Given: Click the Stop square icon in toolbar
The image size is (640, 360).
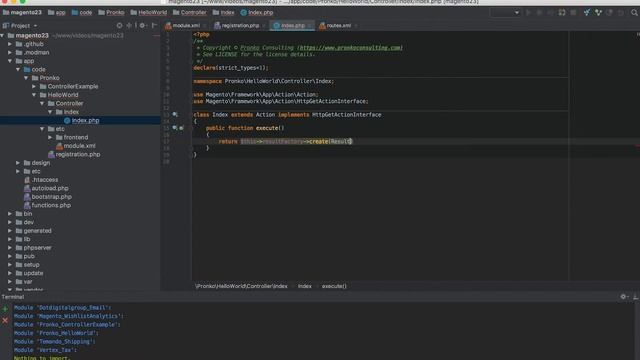Looking at the screenshot, I should coord(573,13).
